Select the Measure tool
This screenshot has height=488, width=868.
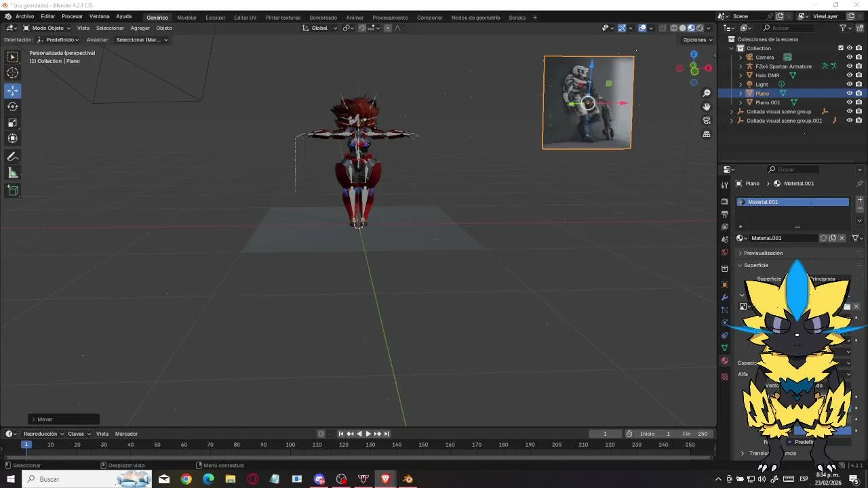click(x=12, y=173)
